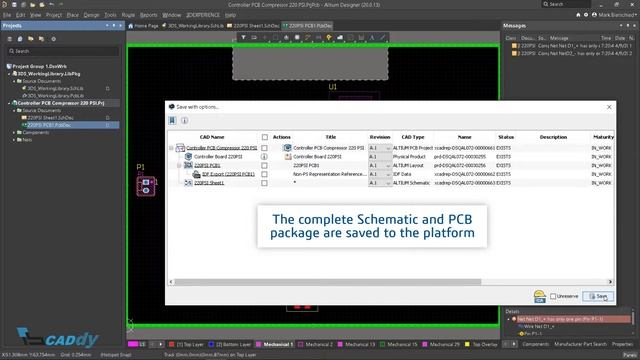
Task: Open Revision dropdown for ALTIUM Schematic row
Action: coord(388,183)
